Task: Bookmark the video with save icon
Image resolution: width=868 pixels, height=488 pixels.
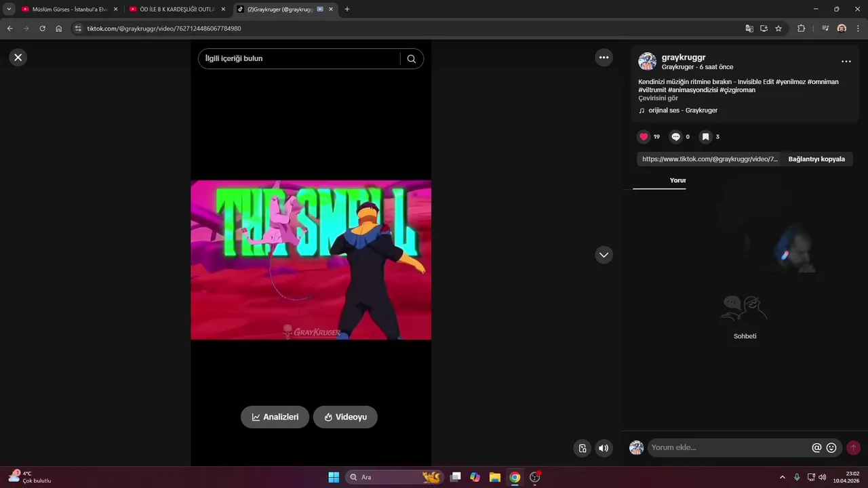Action: tap(705, 137)
